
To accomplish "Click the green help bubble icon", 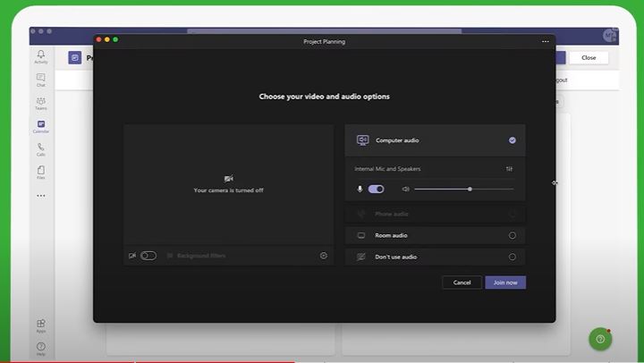I will coord(600,340).
